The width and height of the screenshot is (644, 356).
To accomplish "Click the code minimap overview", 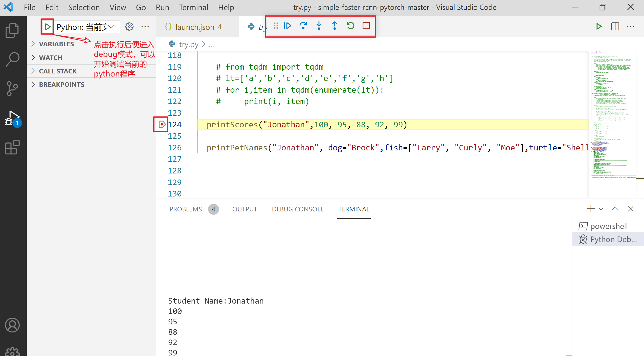I will tap(612, 114).
